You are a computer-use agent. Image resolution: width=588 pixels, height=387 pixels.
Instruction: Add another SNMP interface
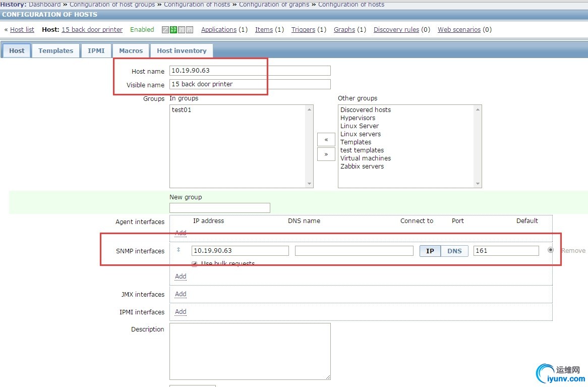[x=181, y=277]
